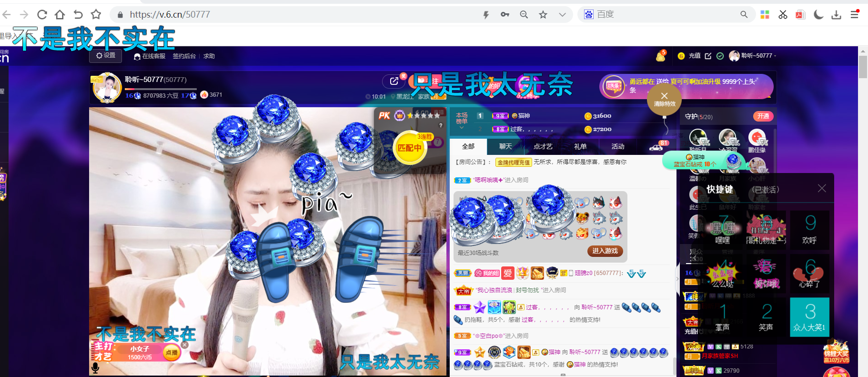The height and width of the screenshot is (377, 868).
Task: Click the edit pencil icon next to 充值
Action: pos(708,56)
